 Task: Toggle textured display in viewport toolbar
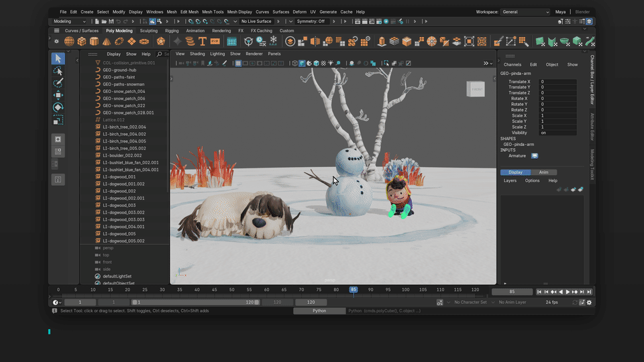[x=323, y=63]
